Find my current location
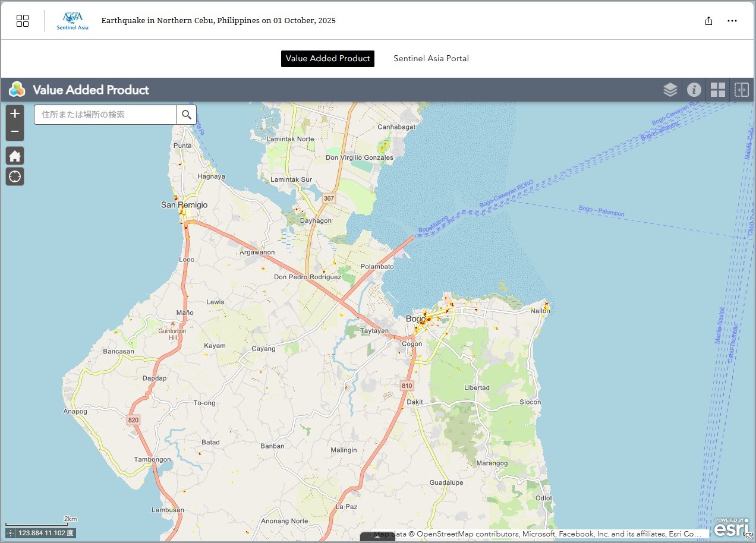Image resolution: width=756 pixels, height=543 pixels. (15, 176)
